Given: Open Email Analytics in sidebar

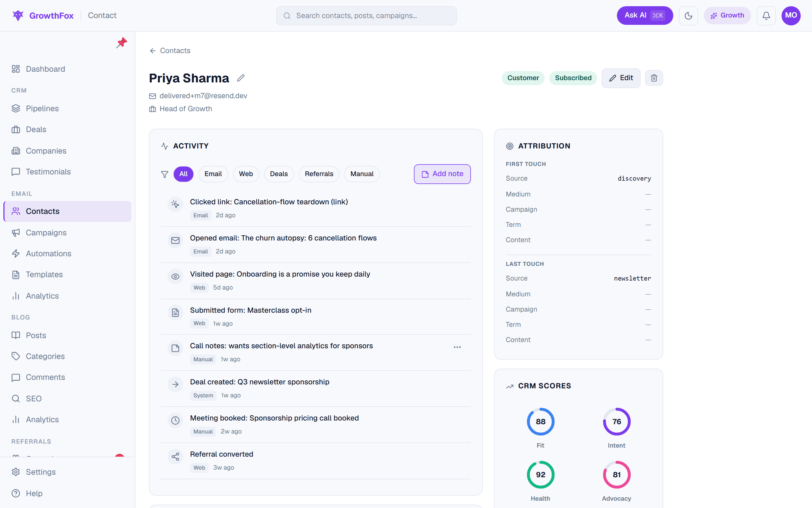Looking at the screenshot, I should click(x=67, y=296).
